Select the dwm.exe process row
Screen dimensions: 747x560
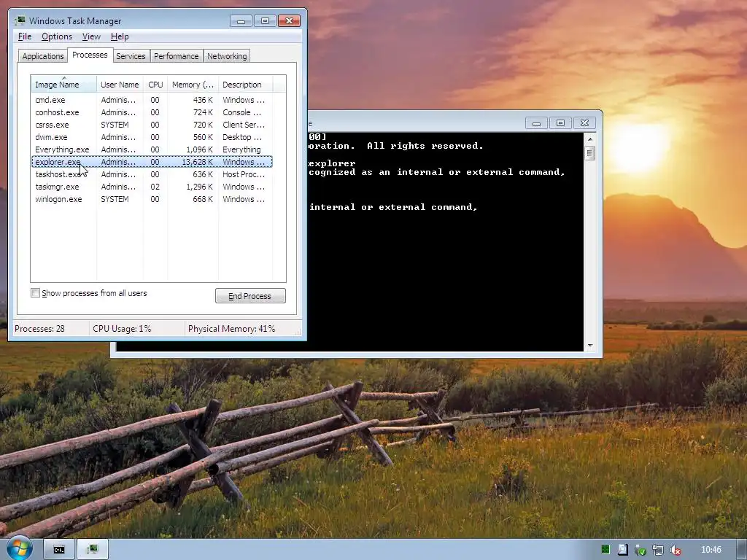tap(152, 137)
